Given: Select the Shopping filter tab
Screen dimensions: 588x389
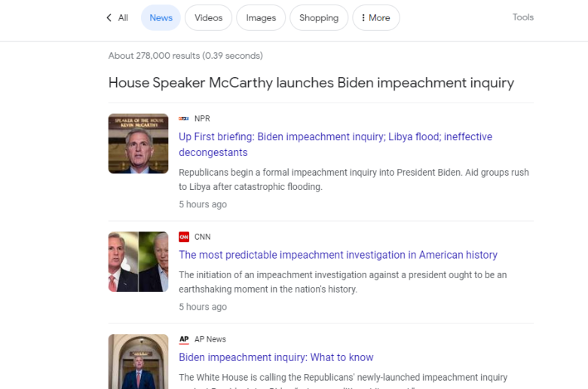Looking at the screenshot, I should pos(319,18).
